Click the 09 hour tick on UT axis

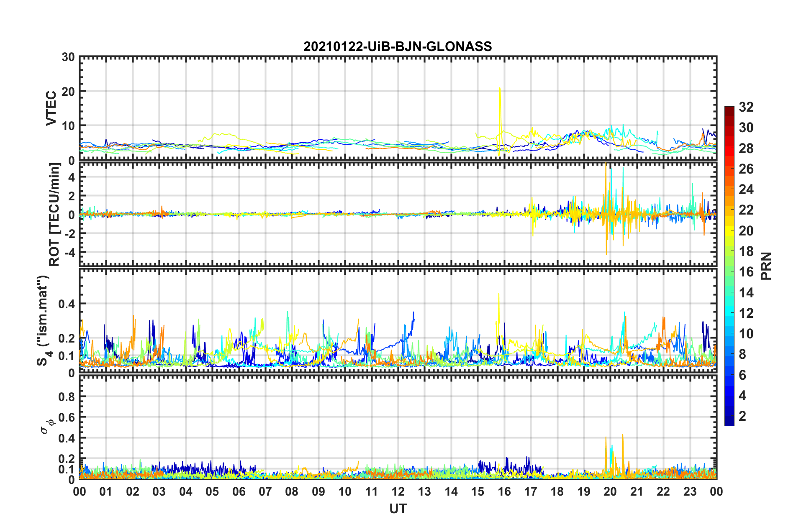pyautogui.click(x=318, y=491)
